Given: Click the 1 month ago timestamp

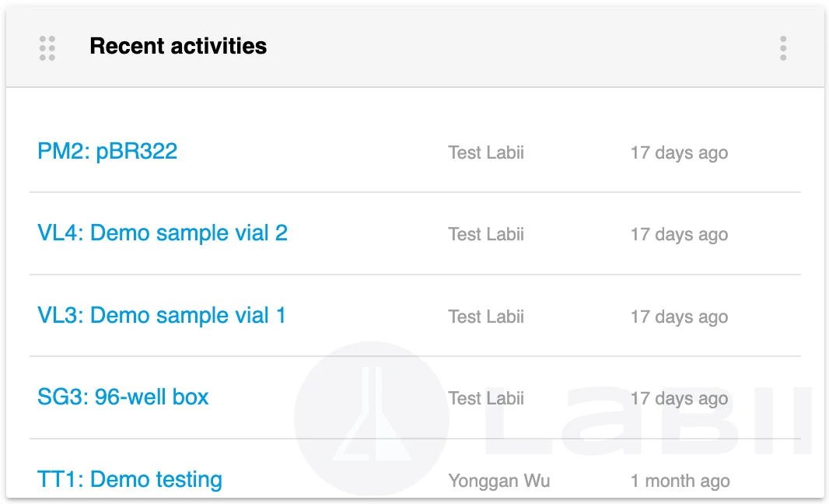Looking at the screenshot, I should [x=680, y=481].
